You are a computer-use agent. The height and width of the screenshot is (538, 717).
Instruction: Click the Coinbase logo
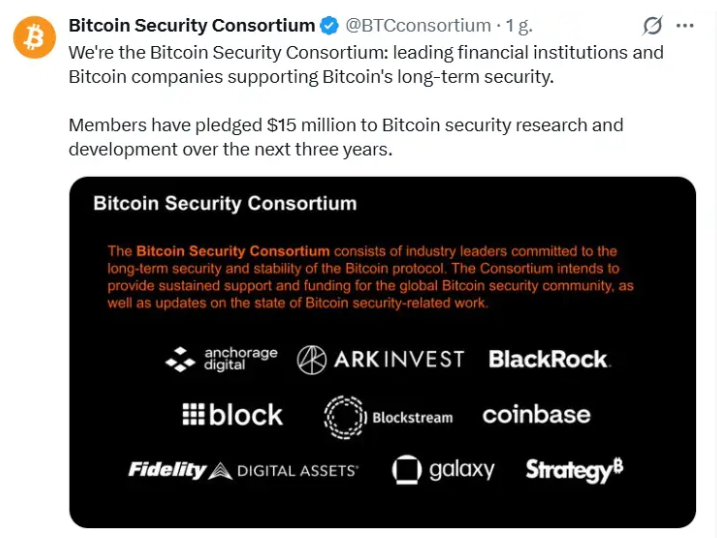[x=536, y=415]
